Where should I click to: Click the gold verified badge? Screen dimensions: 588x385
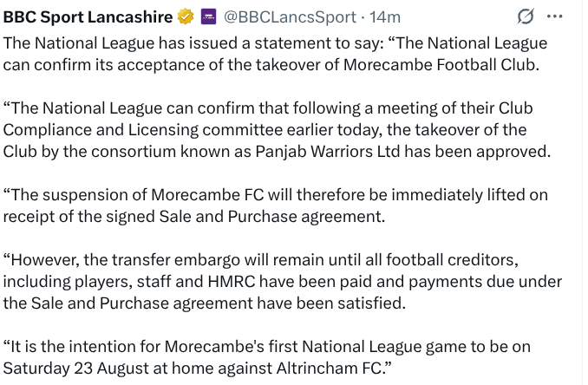click(x=187, y=16)
